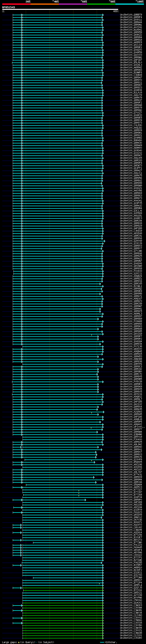Select hit label UniRef100_A9QBZ4
The image size is (146, 644).
pos(131,276)
